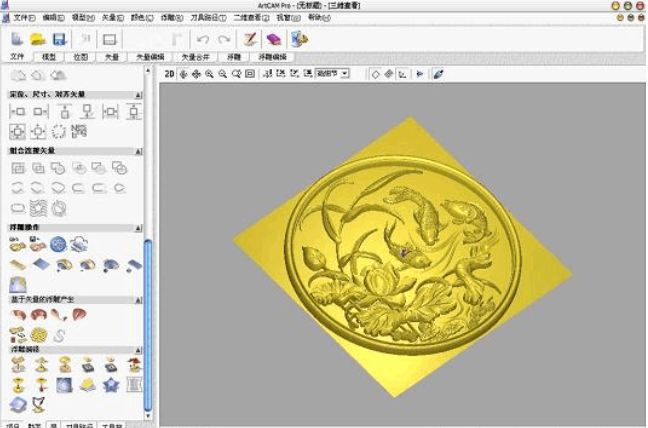This screenshot has width=648, height=428.
Task: Open the purple help book icon
Action: click(274, 39)
